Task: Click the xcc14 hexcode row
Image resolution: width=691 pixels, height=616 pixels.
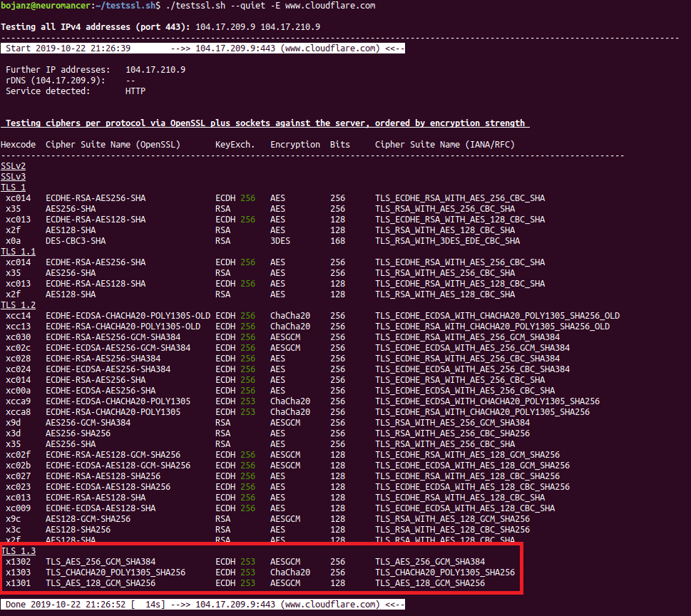Action: (18, 316)
